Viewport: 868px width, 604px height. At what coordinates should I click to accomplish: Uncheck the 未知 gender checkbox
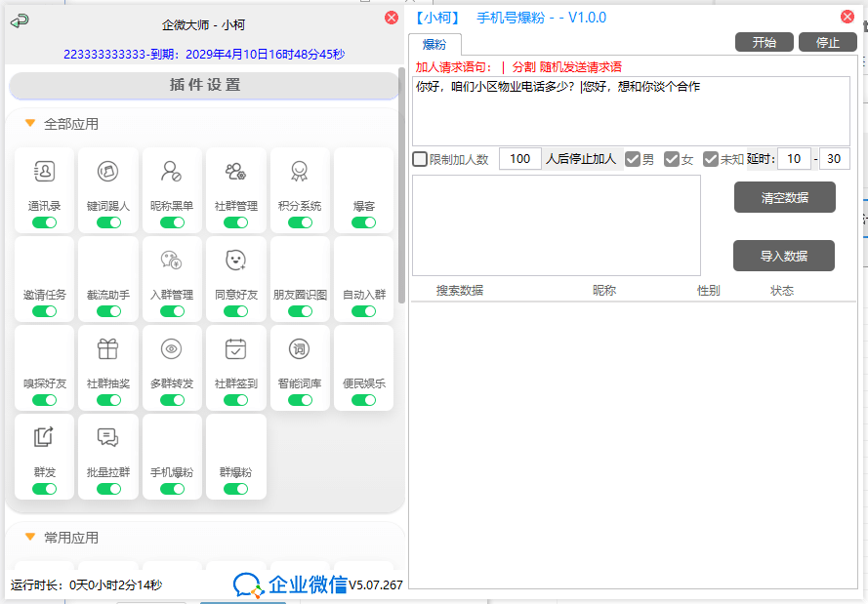[x=710, y=159]
